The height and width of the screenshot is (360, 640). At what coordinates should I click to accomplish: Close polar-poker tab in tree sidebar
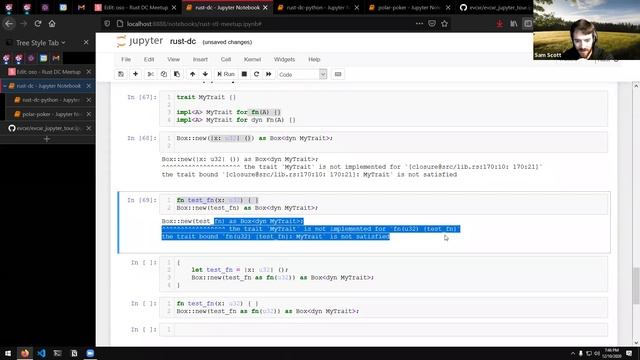coord(89,114)
